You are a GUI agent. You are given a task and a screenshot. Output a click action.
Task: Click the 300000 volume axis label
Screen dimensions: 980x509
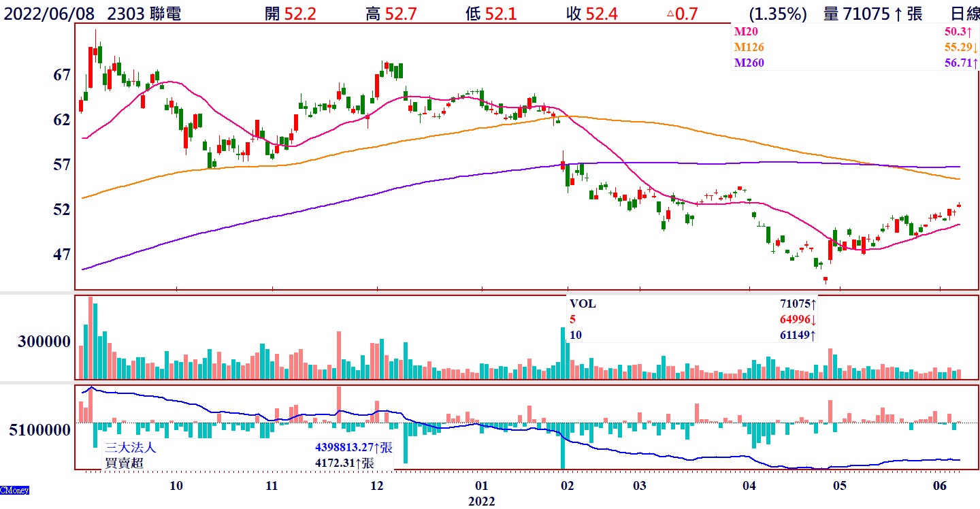tap(44, 342)
